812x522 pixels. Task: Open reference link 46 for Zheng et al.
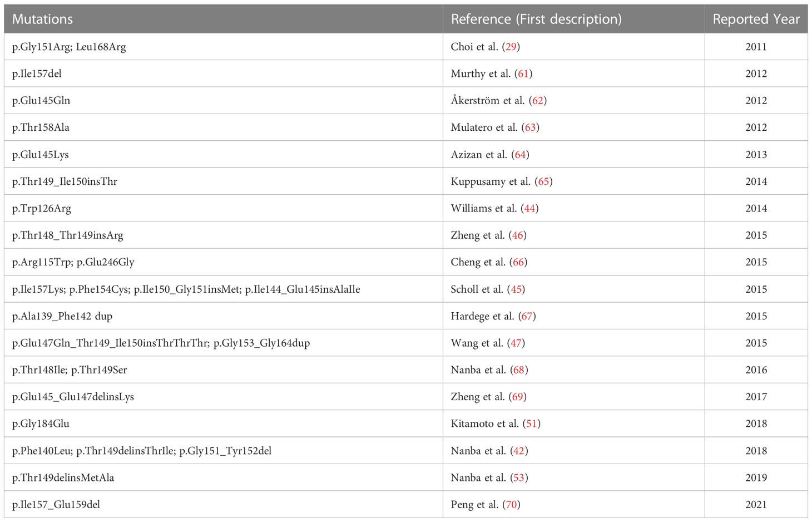pos(518,235)
